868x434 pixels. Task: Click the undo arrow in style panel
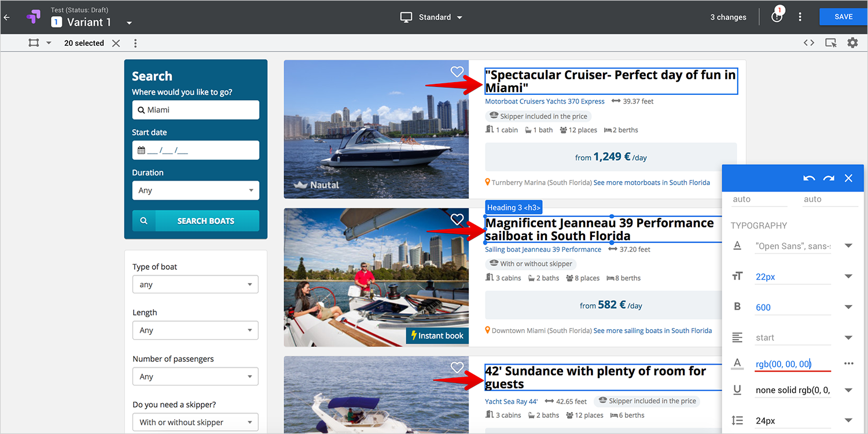point(809,178)
